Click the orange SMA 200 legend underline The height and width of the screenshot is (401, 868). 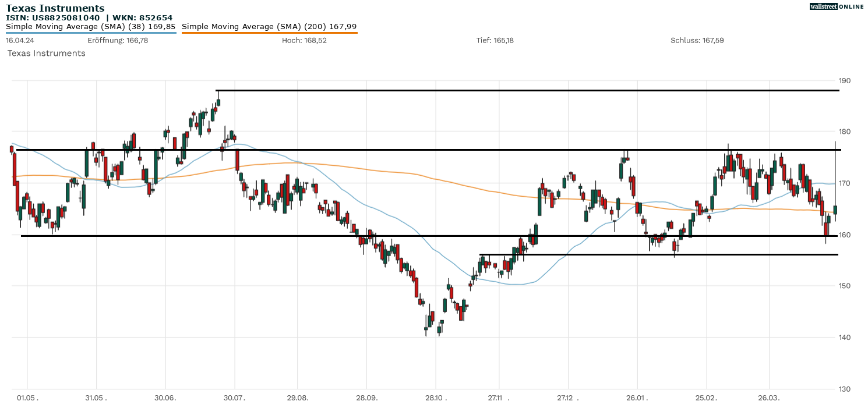click(269, 33)
